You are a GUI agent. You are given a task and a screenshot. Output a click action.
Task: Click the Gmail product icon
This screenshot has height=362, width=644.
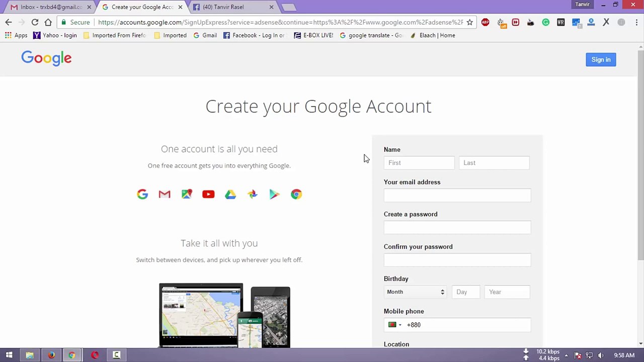tap(165, 194)
